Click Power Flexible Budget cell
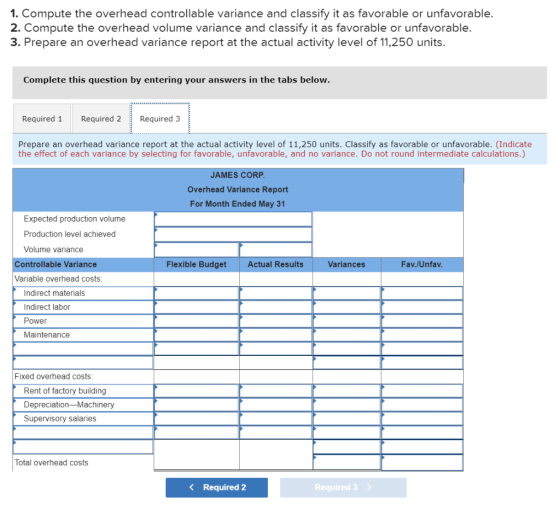560x509 pixels. (x=197, y=321)
